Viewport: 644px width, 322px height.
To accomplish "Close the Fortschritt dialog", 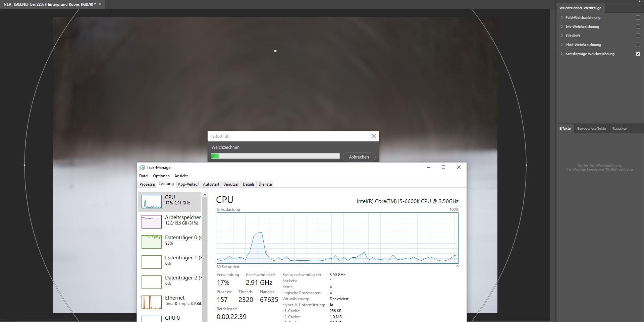I will tap(374, 136).
